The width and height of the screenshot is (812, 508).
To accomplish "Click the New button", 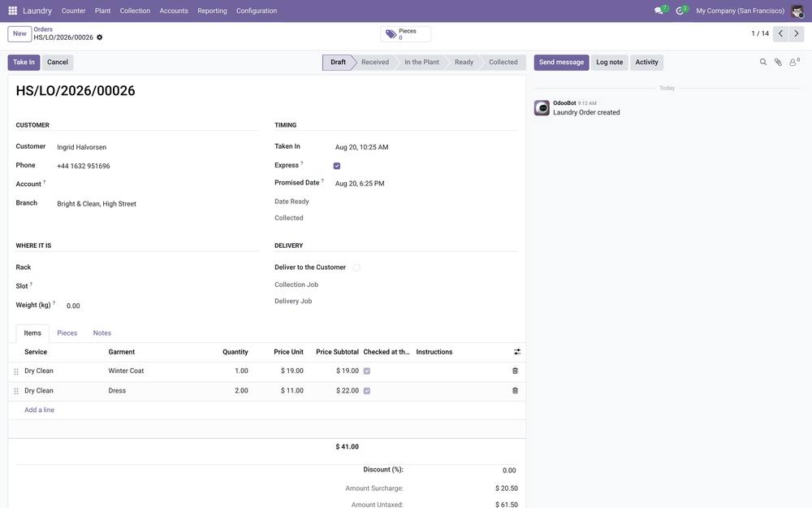I will tap(19, 33).
